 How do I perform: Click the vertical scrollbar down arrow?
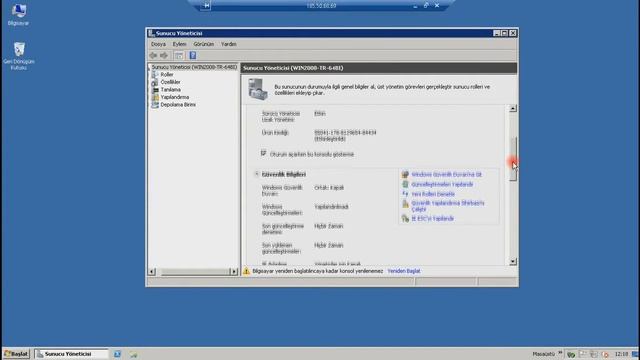click(x=513, y=262)
